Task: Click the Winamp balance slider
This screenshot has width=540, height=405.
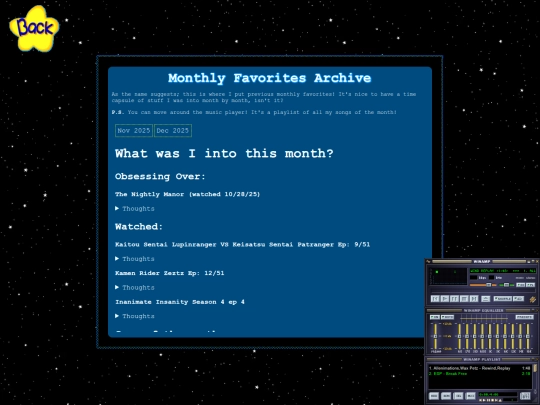Action: click(x=506, y=285)
